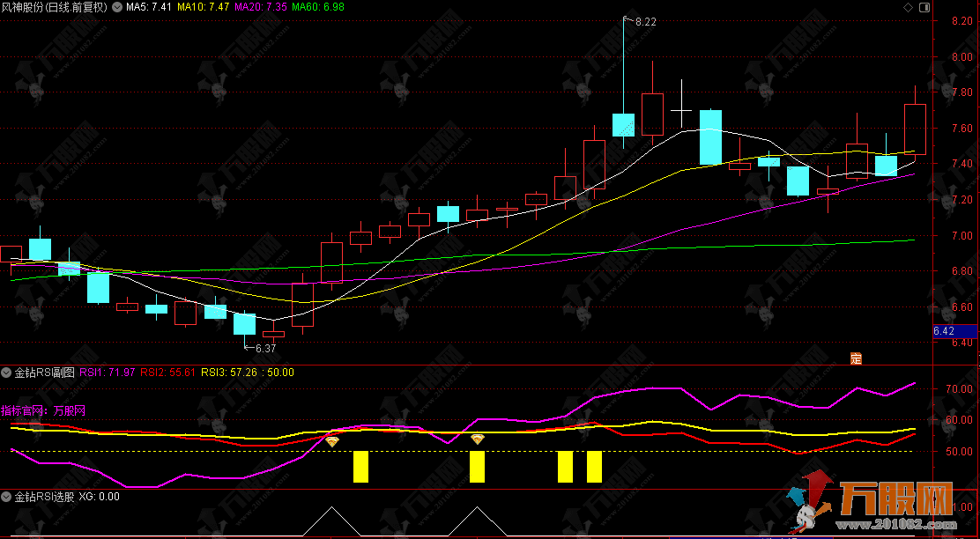Select the last yellow signal bar
980x539 pixels.
(594, 467)
